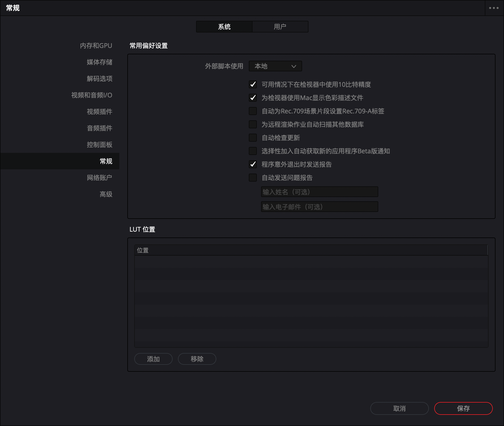Screen dimensions: 504x426
Task: Uncheck 程序意外退出时发送报告 checkbox
Action: [253, 164]
